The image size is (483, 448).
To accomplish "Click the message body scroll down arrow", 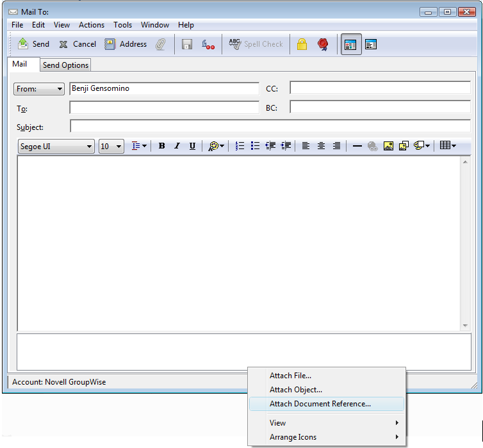I will coord(465,326).
